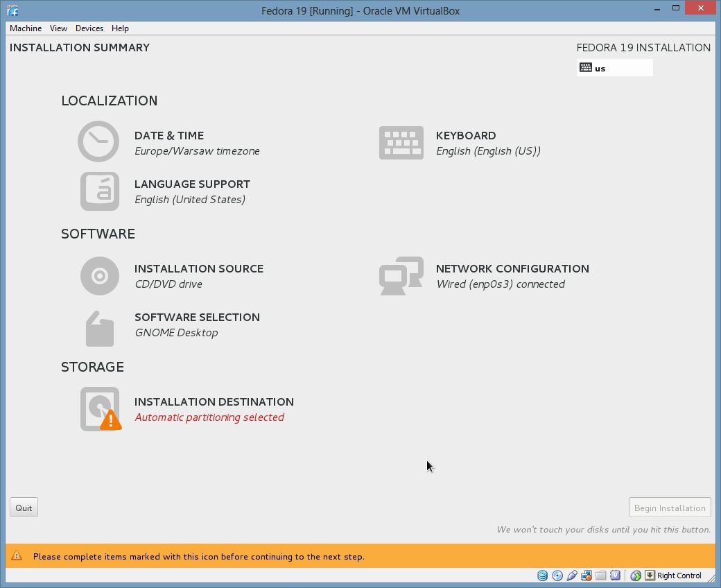Click the VirtualBox window title icon
Image resolution: width=721 pixels, height=588 pixels.
click(x=13, y=10)
